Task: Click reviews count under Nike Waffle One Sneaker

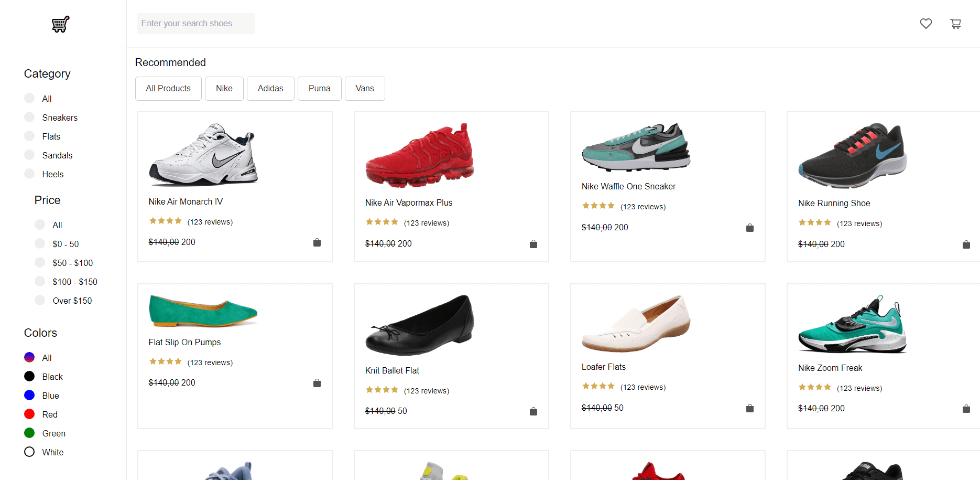Action: [643, 207]
